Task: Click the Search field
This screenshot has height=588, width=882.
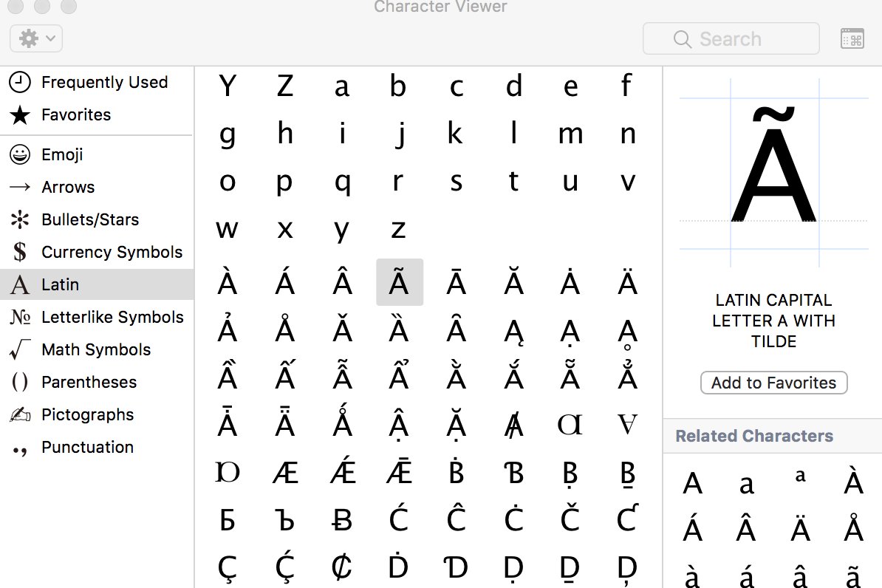Action: tap(731, 39)
